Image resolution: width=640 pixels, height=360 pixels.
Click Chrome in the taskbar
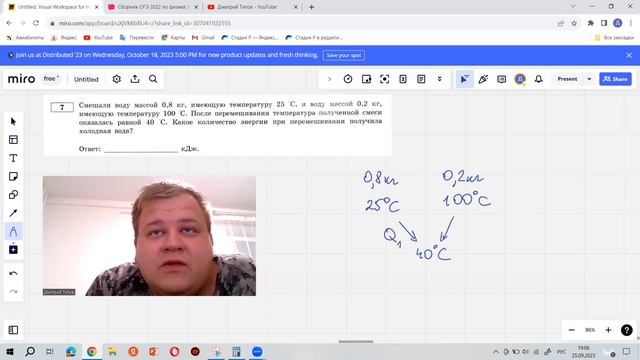pos(92,351)
